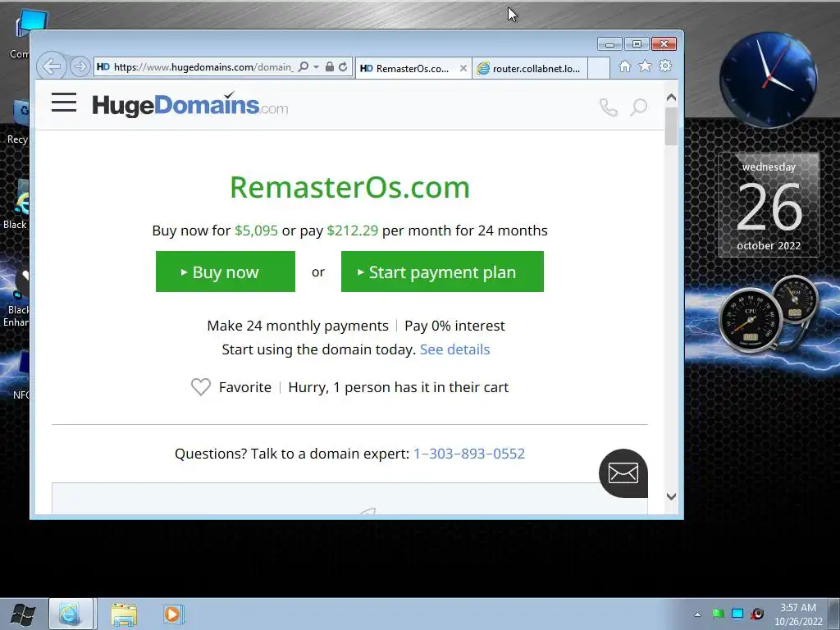This screenshot has width=840, height=630.
Task: Open the Windows Start menu
Action: click(22, 614)
